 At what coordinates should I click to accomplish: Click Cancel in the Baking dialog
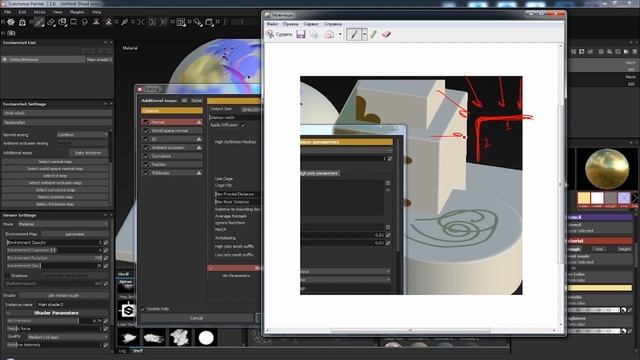pos(197,318)
